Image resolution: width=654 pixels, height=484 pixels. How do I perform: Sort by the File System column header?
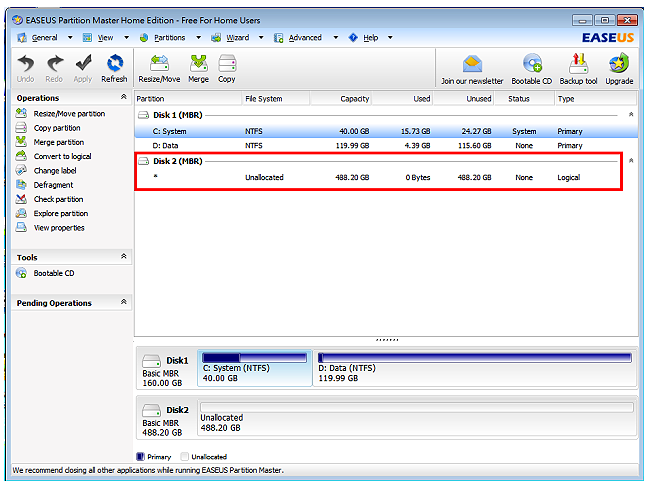[276, 99]
